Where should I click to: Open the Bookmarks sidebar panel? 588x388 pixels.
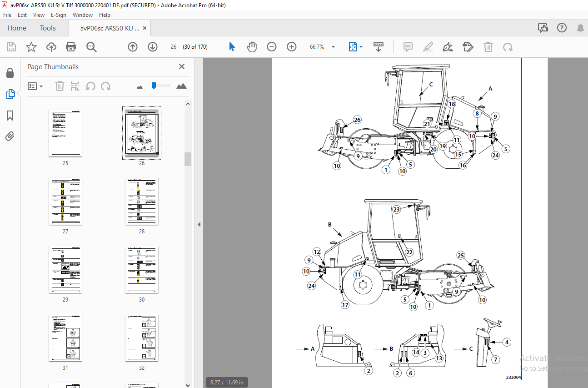click(x=10, y=116)
